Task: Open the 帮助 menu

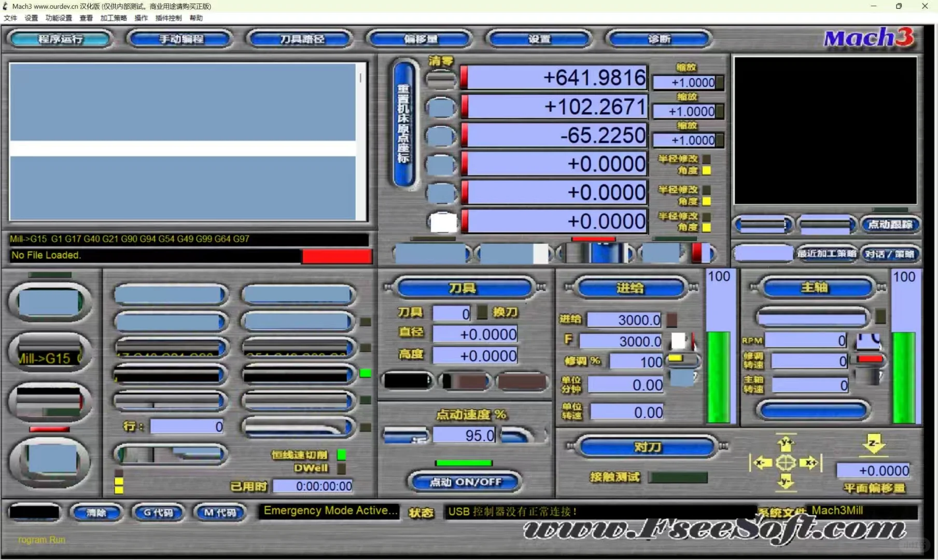Action: coord(196,18)
